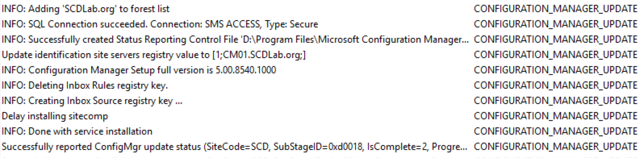Image resolution: width=644 pixels, height=158 pixels.
Task: Select the Status Reporting Control File log line
Action: pos(235,39)
